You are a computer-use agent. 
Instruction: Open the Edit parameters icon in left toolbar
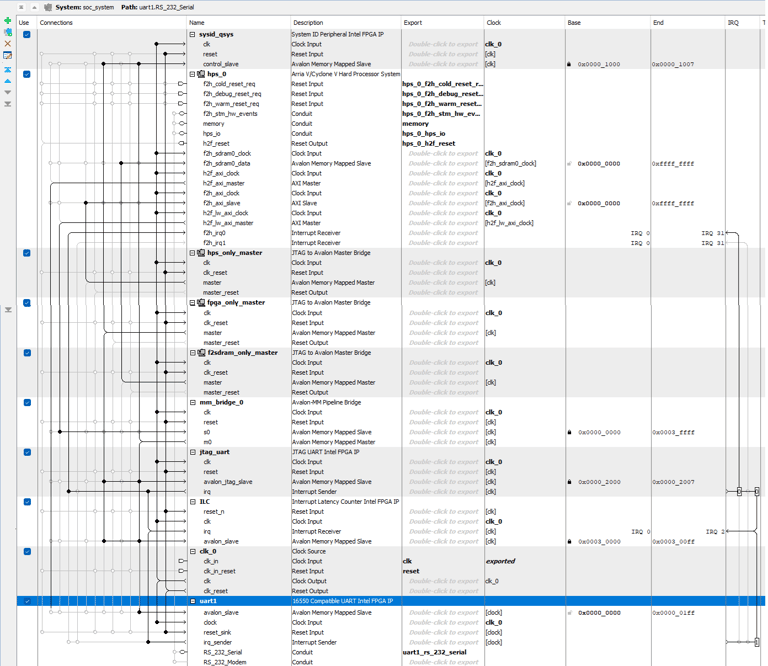tap(7, 55)
